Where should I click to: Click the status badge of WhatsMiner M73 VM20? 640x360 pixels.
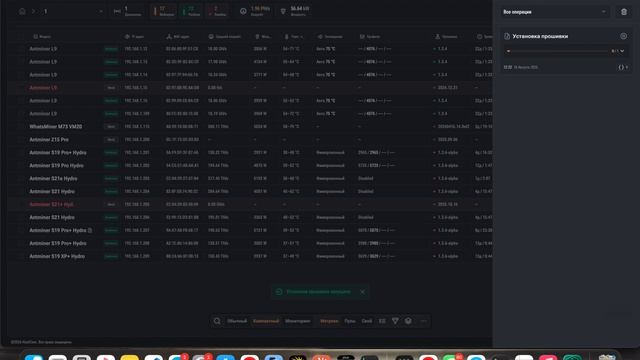111,127
